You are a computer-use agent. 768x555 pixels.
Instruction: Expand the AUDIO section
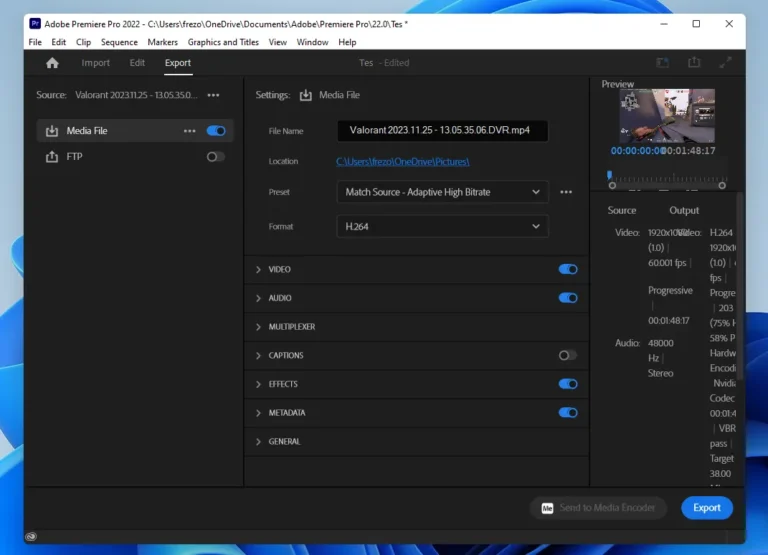pyautogui.click(x=258, y=298)
